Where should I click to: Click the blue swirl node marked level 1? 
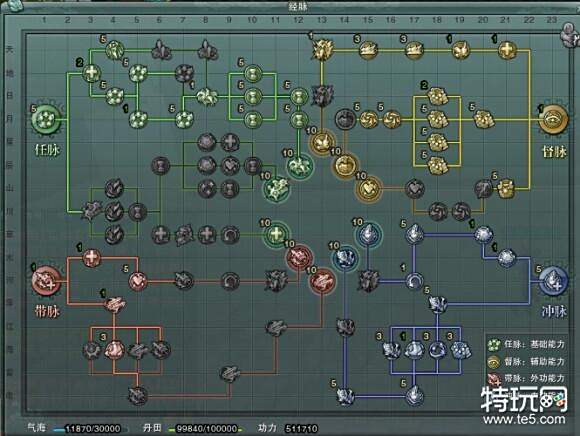point(415,281)
